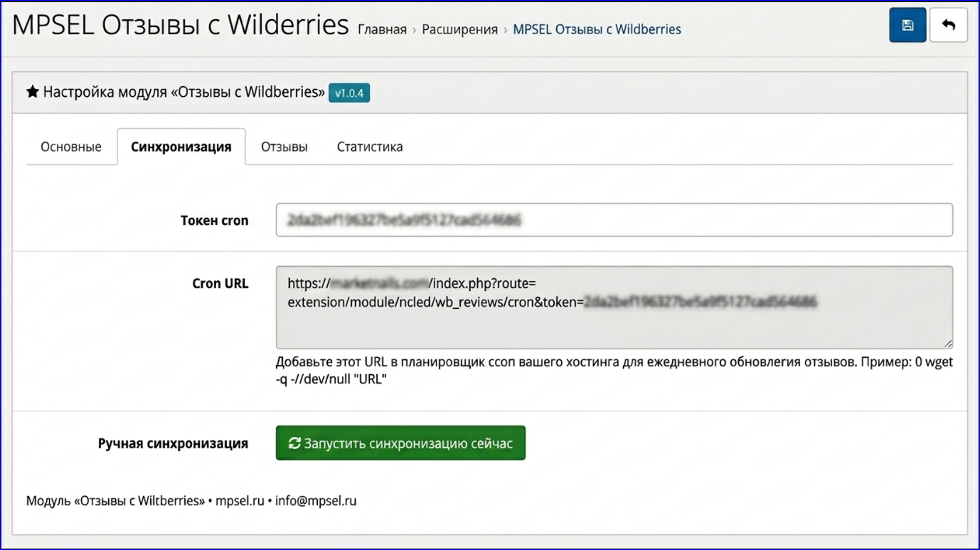Open the Основные tab
The image size is (980, 550).
click(x=71, y=147)
